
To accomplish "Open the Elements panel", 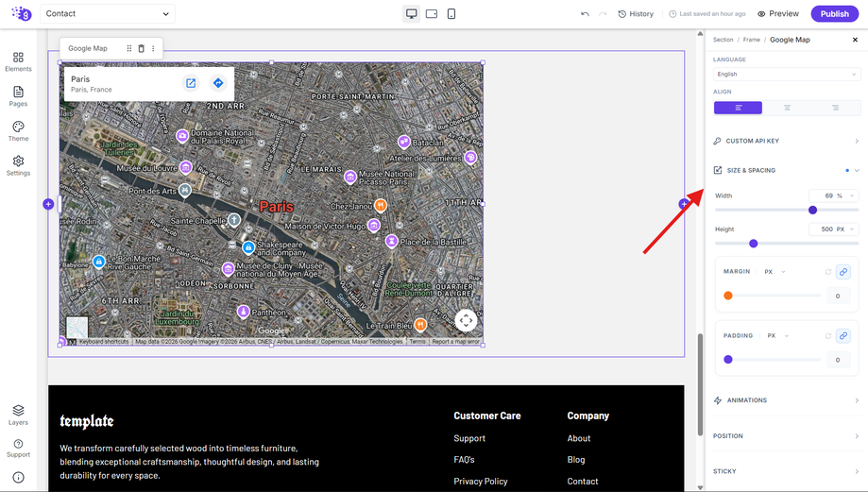I will (18, 61).
